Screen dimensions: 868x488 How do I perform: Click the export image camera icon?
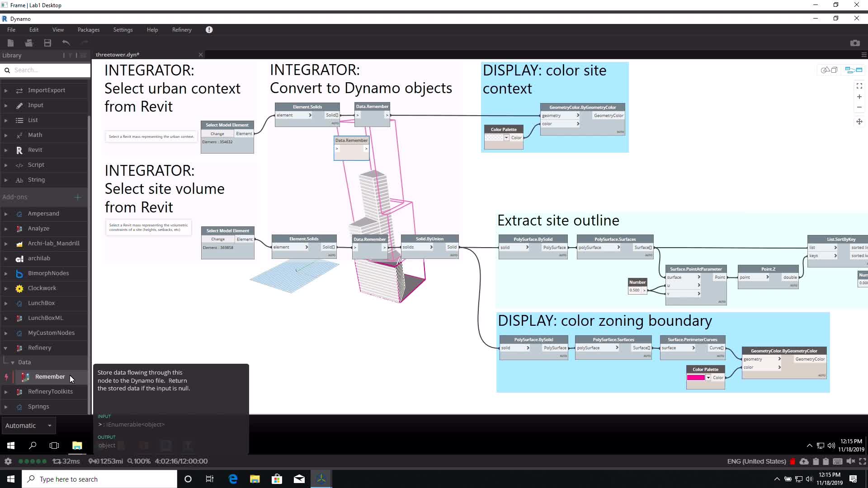[854, 43]
